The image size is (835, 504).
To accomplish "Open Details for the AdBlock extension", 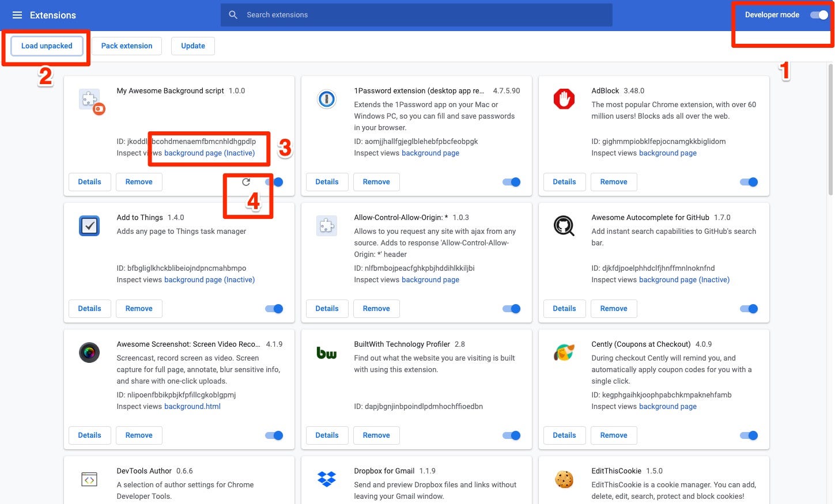I will [564, 182].
